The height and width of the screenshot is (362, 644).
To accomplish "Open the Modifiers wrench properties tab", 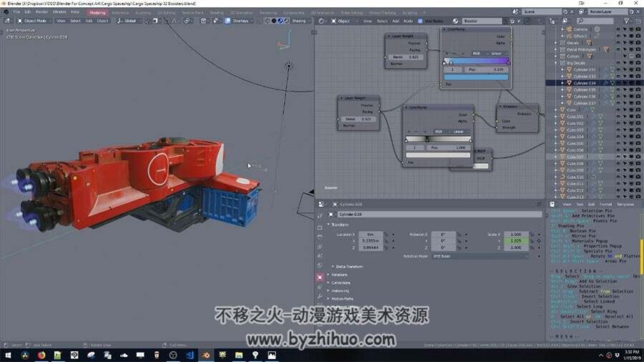I will [x=320, y=296].
